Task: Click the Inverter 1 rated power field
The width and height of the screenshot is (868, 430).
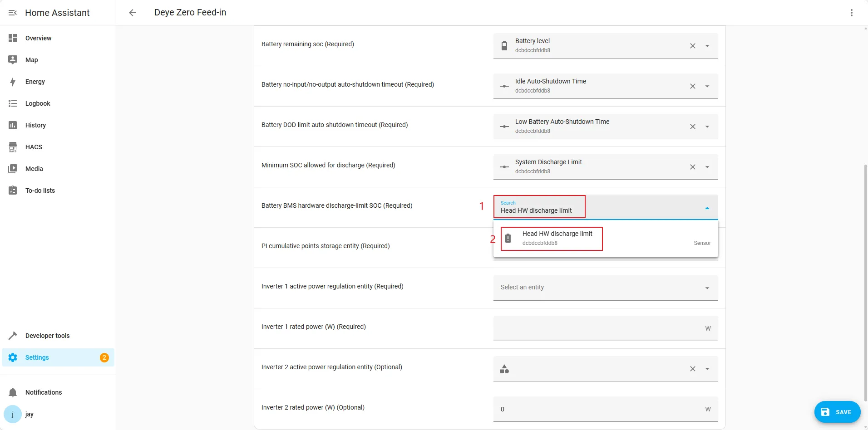Action: click(x=597, y=328)
